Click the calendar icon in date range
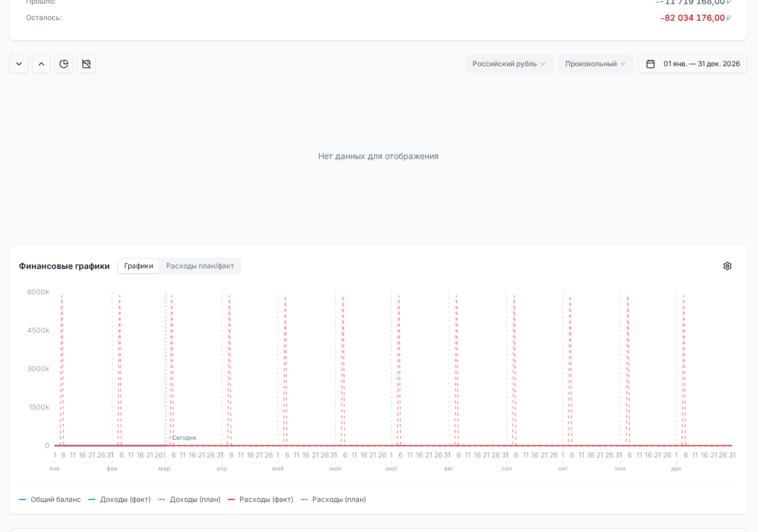The image size is (757, 532). pyautogui.click(x=651, y=64)
